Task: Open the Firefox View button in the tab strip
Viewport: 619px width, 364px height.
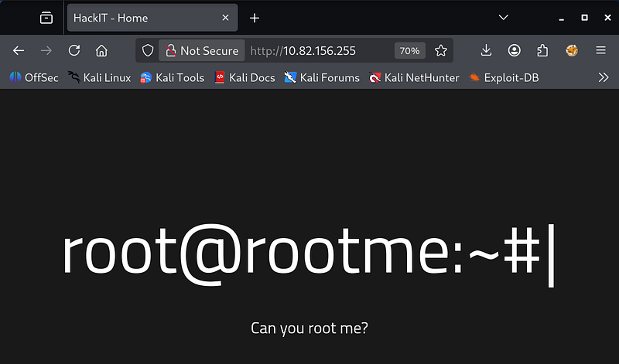Action: (46, 17)
